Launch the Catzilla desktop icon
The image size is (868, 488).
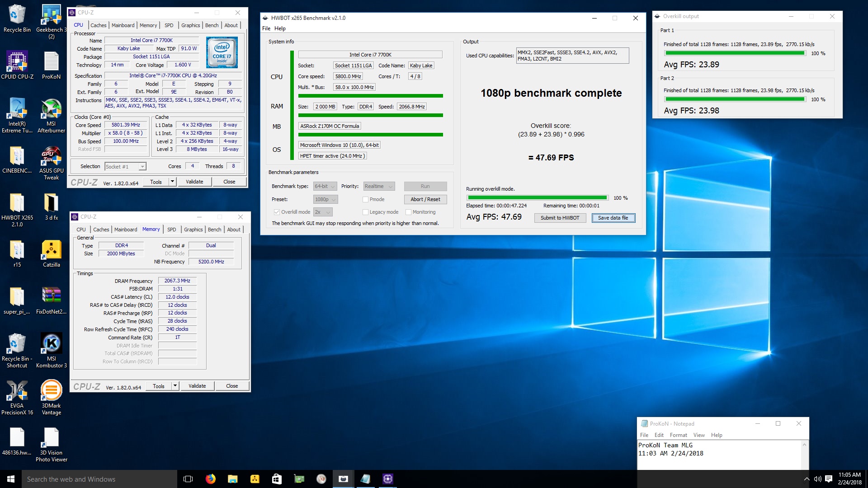51,253
